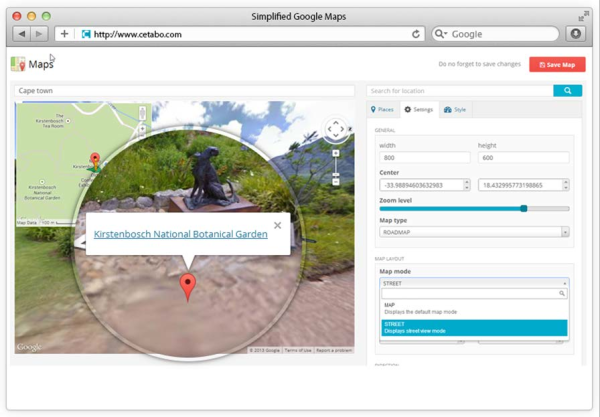The width and height of the screenshot is (600, 417).
Task: Click the height input field
Action: pos(523,158)
